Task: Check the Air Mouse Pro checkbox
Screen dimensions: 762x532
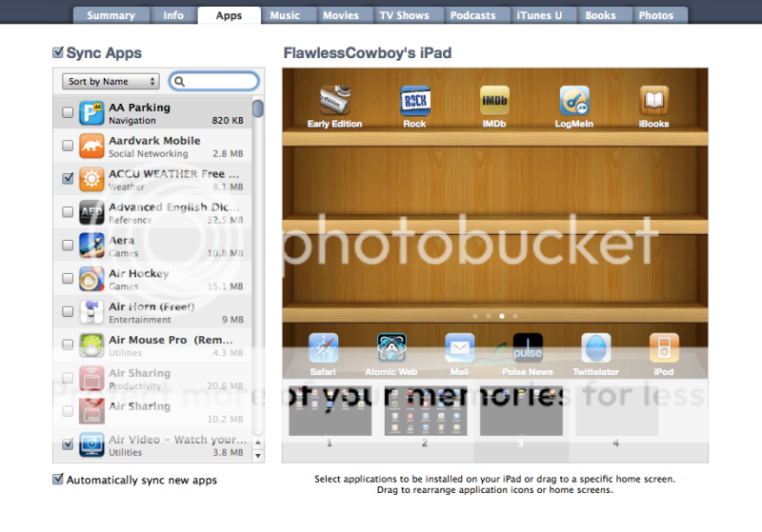Action: point(68,345)
